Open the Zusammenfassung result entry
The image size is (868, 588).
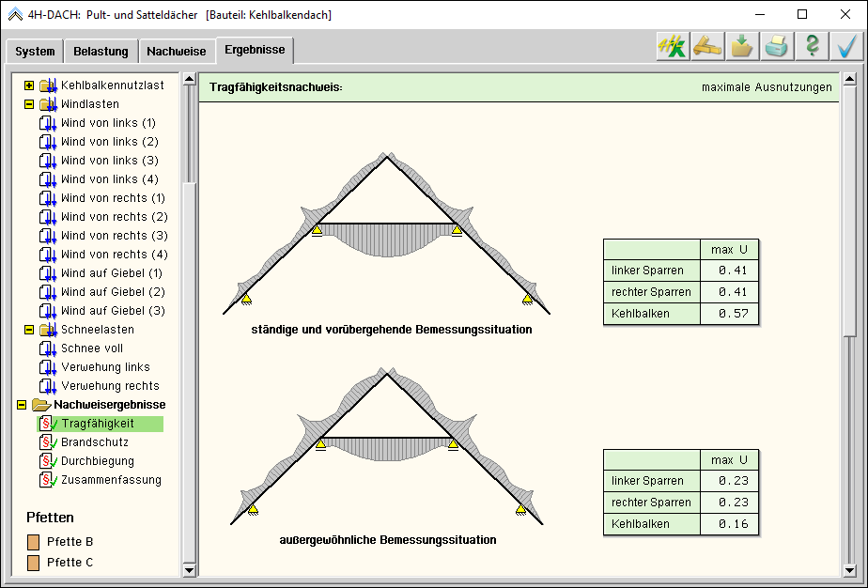coord(111,480)
